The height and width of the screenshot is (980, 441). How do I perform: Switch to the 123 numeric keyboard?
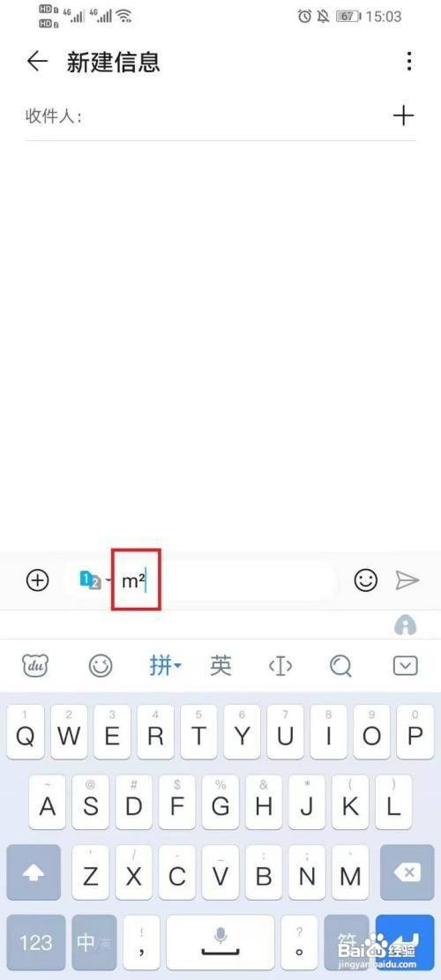[35, 942]
